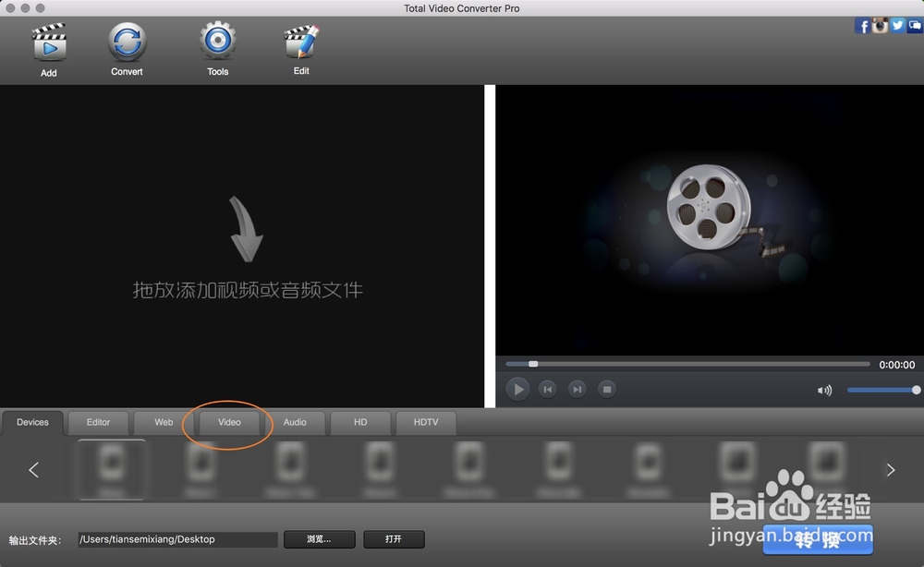The height and width of the screenshot is (567, 924).
Task: Switch to the Video tab
Action: coord(229,422)
